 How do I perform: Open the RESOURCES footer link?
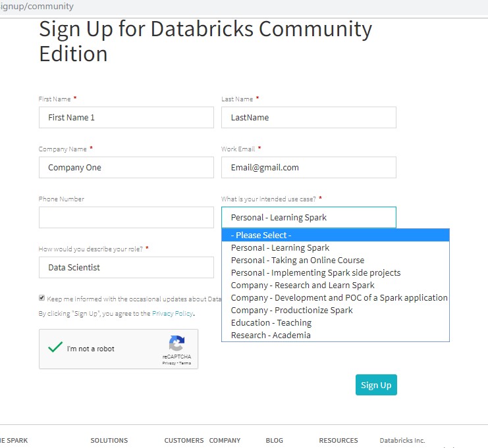coord(339,440)
